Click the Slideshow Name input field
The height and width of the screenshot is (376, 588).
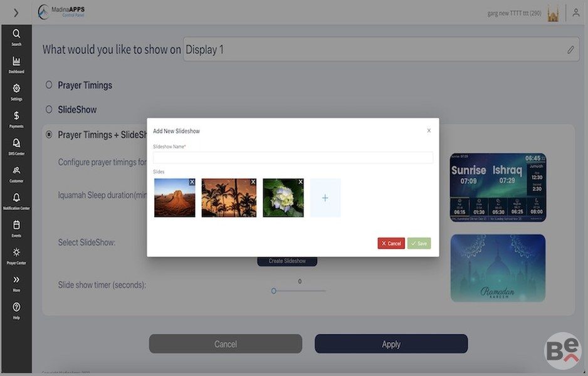[293, 157]
